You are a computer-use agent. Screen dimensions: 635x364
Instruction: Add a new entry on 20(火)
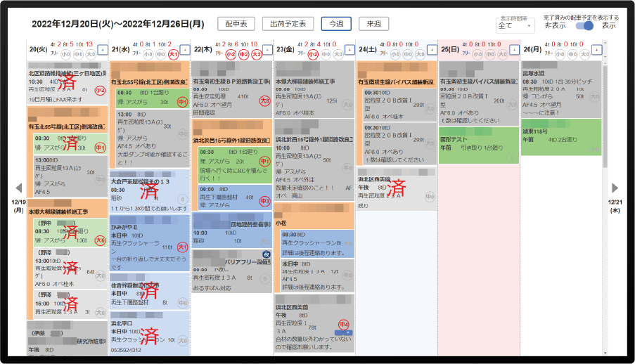point(101,50)
